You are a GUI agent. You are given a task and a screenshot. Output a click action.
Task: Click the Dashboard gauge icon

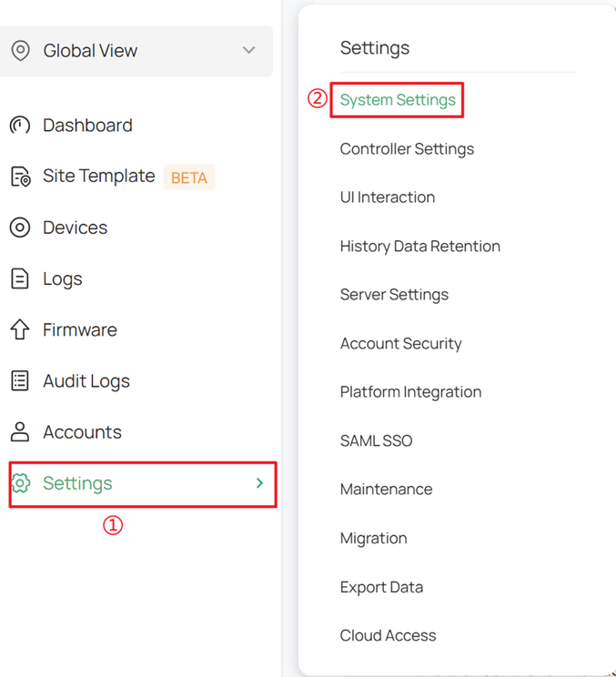20,126
